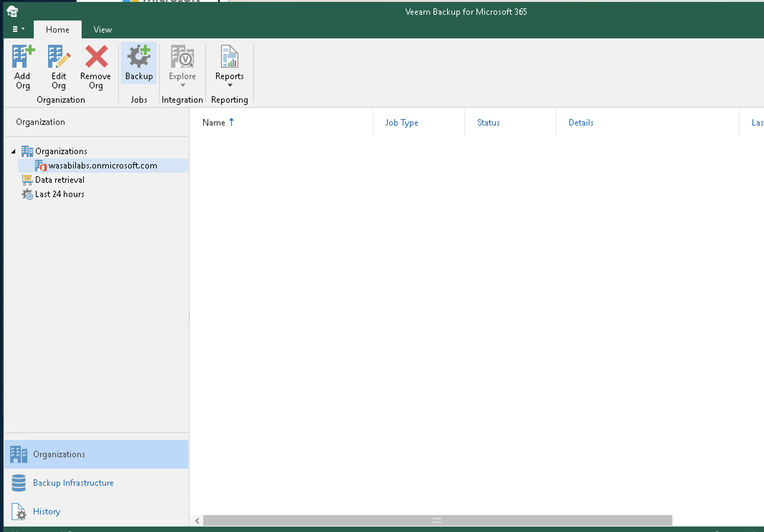
Task: Sort jobs by Name column
Action: [x=214, y=123]
